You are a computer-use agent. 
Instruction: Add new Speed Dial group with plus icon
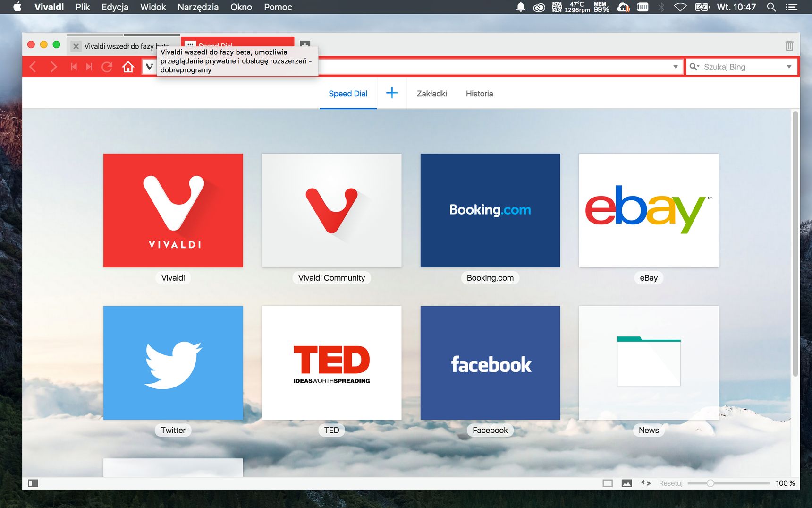click(x=392, y=93)
